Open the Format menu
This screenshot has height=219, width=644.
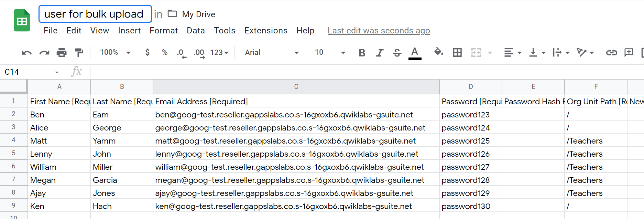[164, 31]
